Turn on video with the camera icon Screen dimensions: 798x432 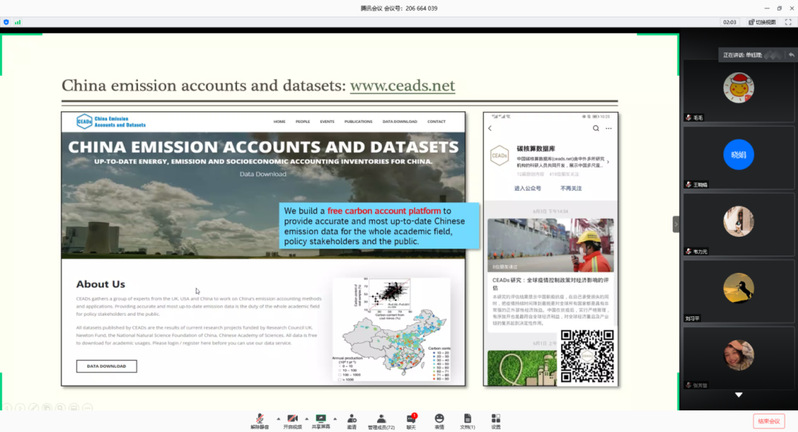pos(292,421)
